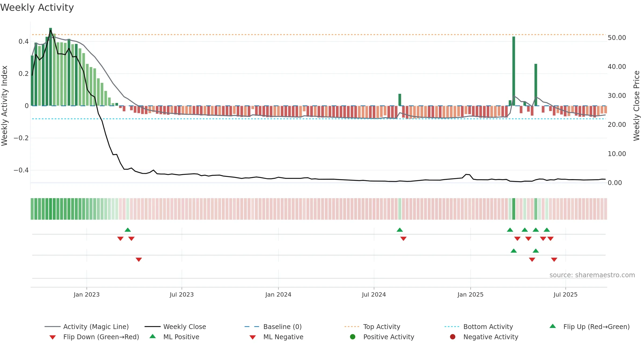Click the Jul 2025 x-axis label
This screenshot has width=644, height=362.
565,295
